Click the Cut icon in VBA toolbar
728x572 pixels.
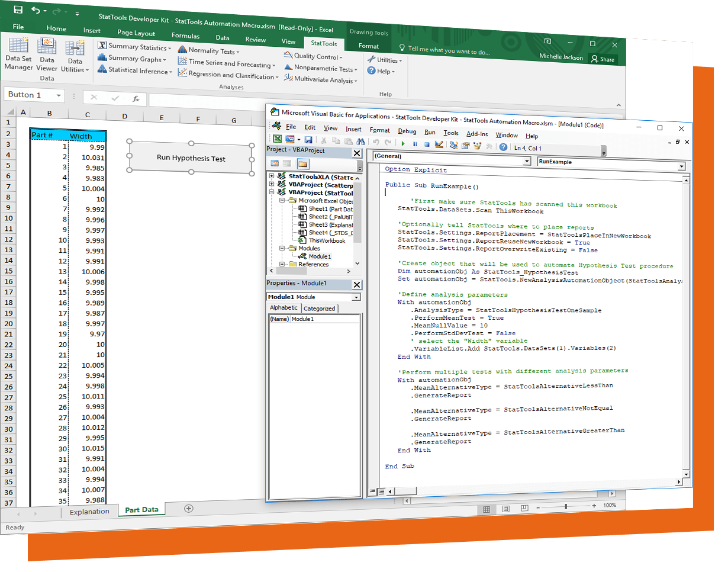pyautogui.click(x=324, y=141)
